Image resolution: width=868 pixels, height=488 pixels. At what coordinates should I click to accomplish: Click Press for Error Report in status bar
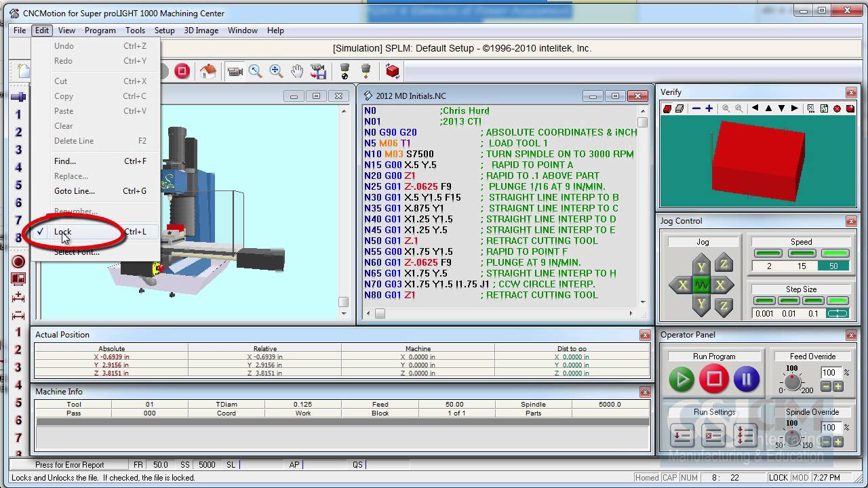[70, 465]
